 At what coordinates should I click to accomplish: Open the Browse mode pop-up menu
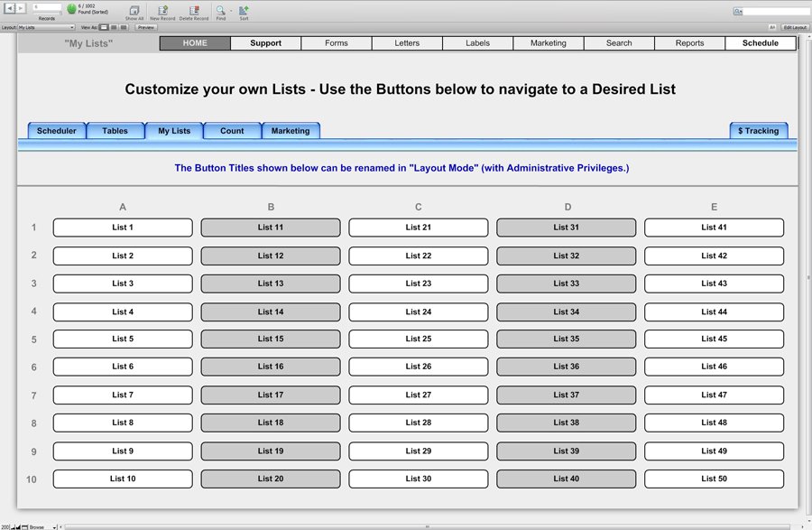click(42, 525)
